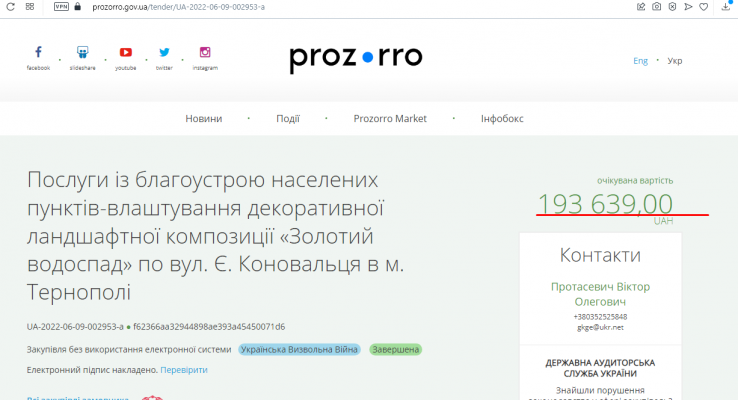Viewport: 738px width, 400px height.
Task: Click 'Закупівля без використання електронної системи' text
Action: 129,350
